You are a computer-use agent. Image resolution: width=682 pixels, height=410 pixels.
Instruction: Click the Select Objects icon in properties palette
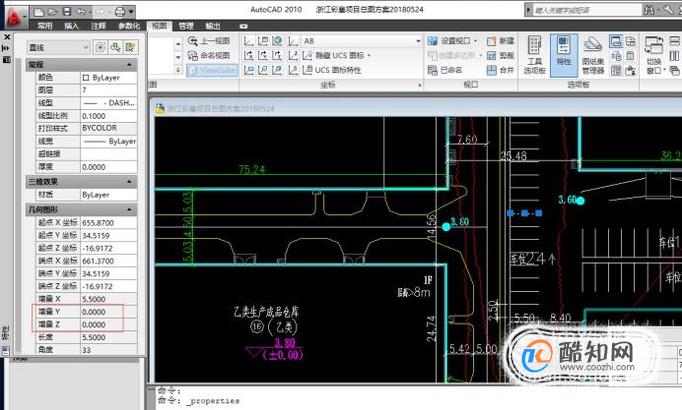(x=115, y=47)
